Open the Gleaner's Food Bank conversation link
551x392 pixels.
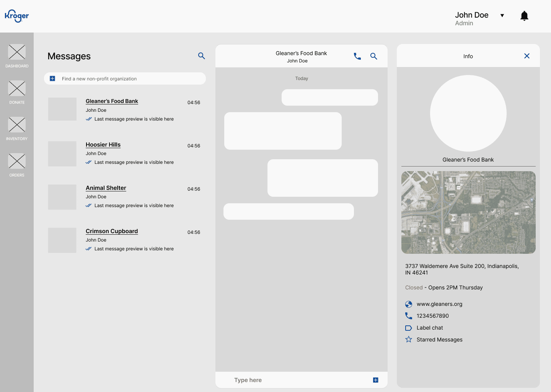112,101
